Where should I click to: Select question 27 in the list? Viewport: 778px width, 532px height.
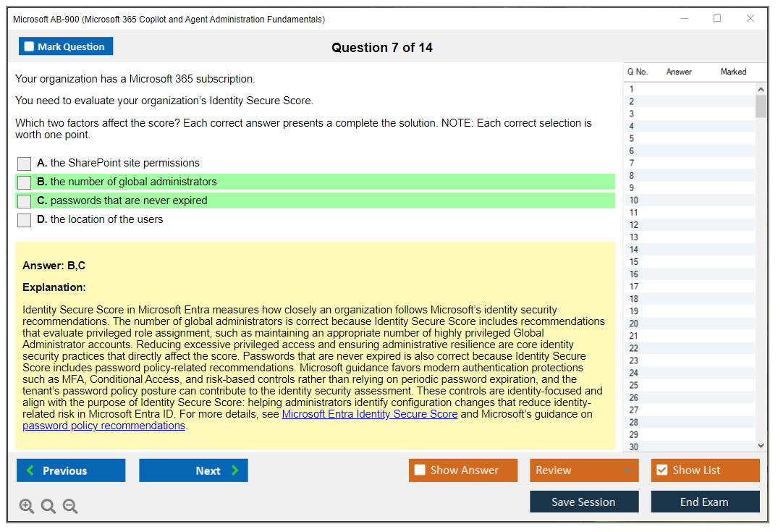(689, 410)
